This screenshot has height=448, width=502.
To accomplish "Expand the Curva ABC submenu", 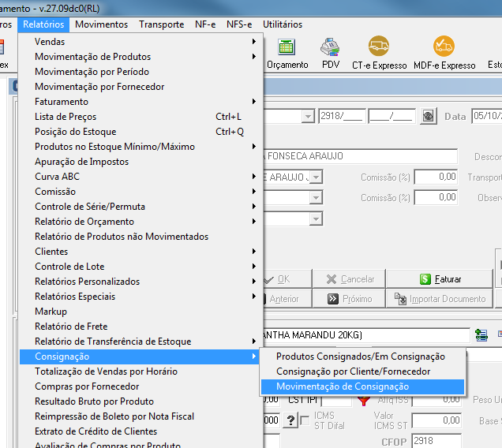I will (140, 177).
